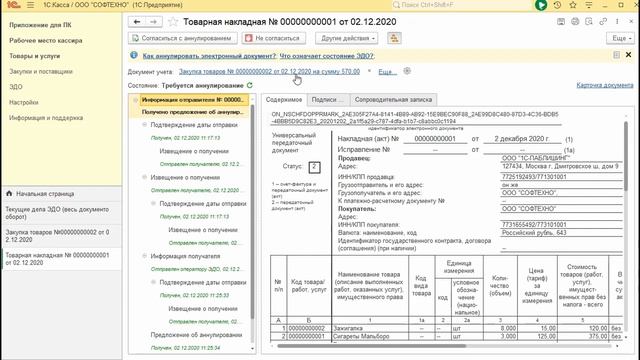
Task: Click the home icon of Начальная страница
Action: pyautogui.click(x=9, y=193)
